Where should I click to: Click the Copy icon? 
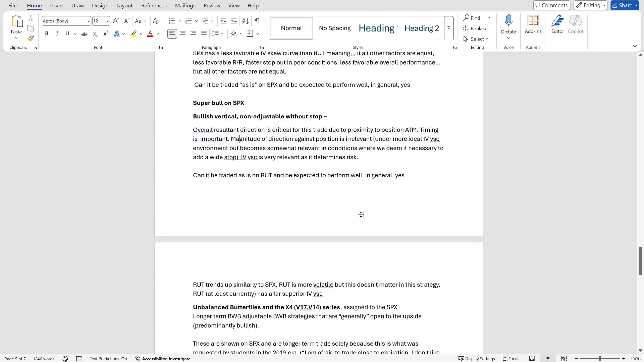pos(31,28)
